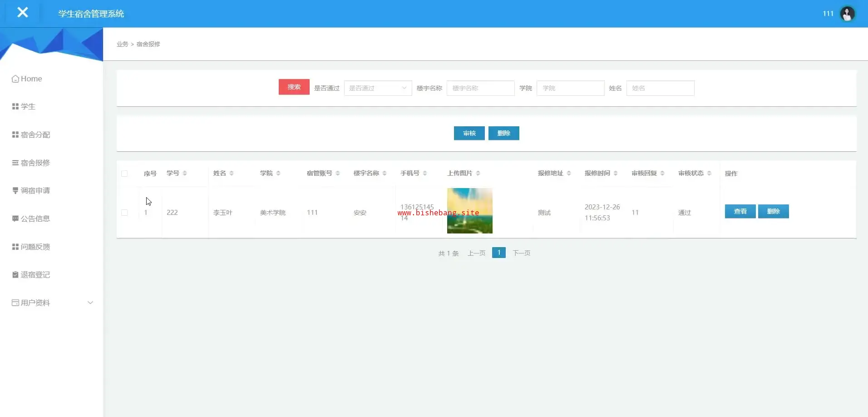868x417 pixels.
Task: Click the X icon to collapse sidebar
Action: pyautogui.click(x=22, y=13)
